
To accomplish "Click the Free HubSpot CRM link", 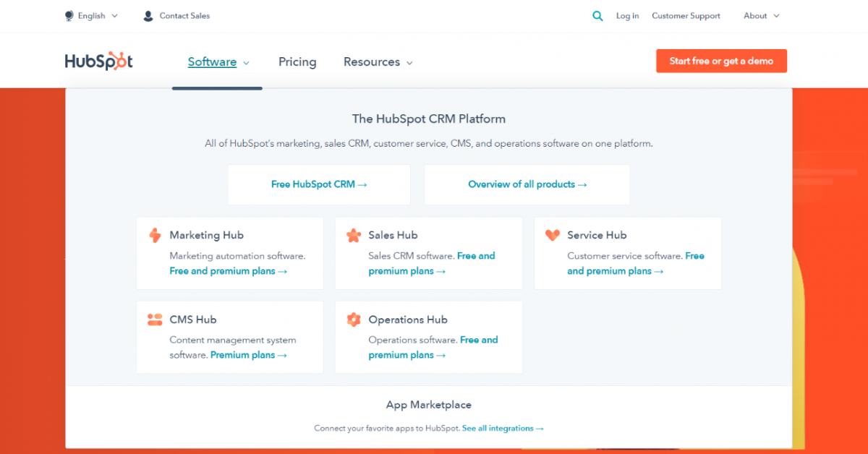I will pos(319,184).
